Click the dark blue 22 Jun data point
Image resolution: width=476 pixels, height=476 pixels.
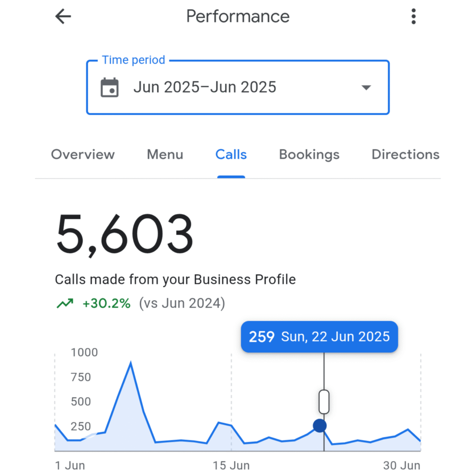coord(319,425)
